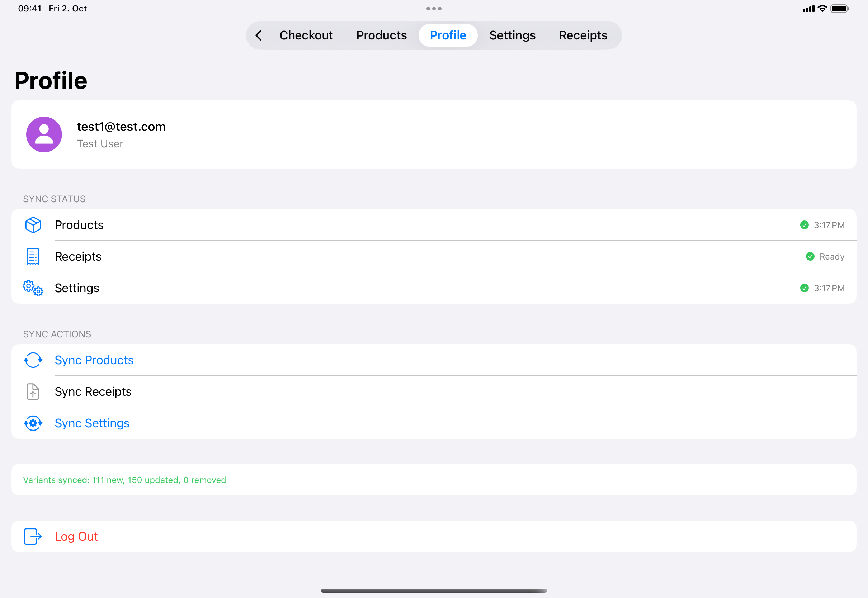Tap the purple user avatar icon

[44, 134]
